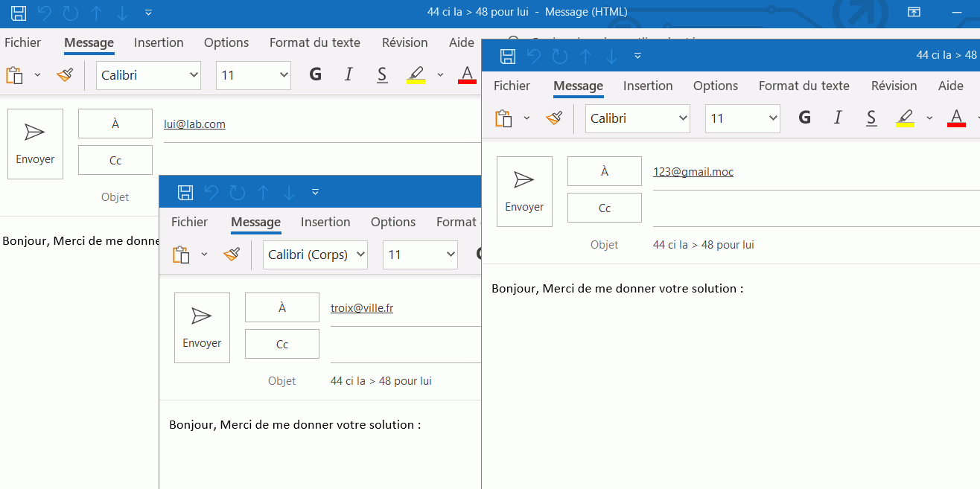980x489 pixels.
Task: Apply yellow highlight color in the lui@lab.com message
Action: click(x=416, y=74)
